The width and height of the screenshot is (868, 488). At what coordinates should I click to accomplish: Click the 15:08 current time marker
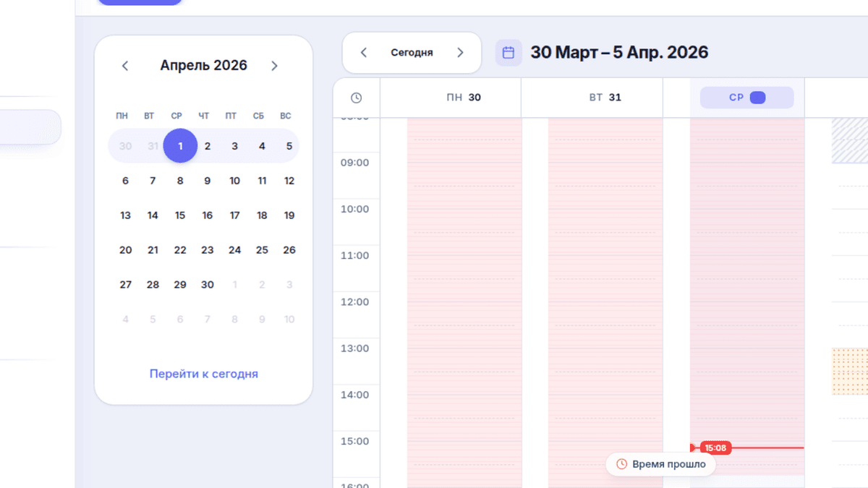pyautogui.click(x=715, y=448)
